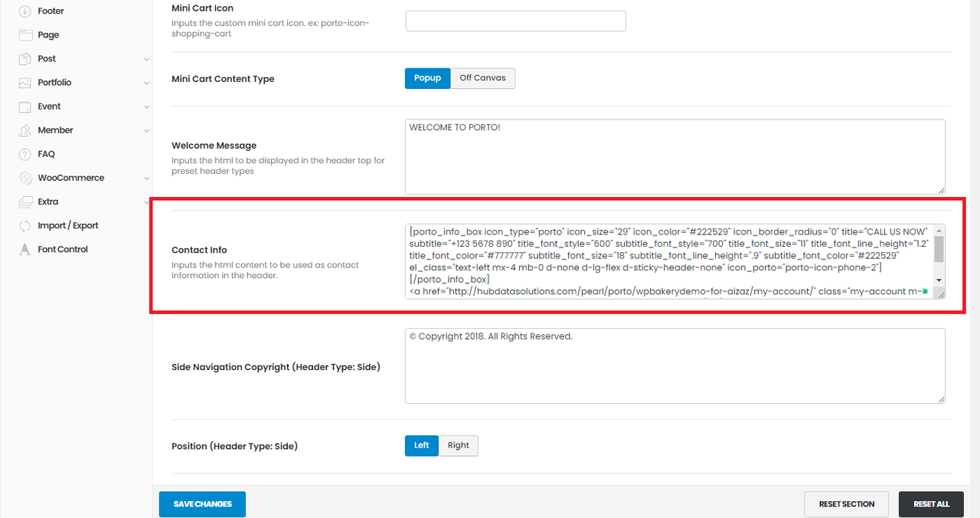Click the Position (Header Type: Side) label
This screenshot has height=518, width=980.
coord(234,446)
